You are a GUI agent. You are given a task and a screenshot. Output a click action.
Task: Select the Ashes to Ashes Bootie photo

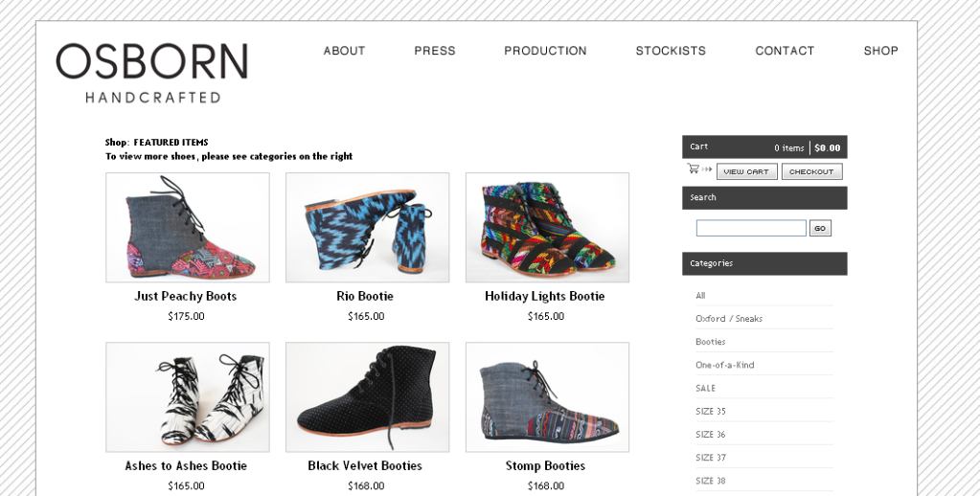coord(188,397)
